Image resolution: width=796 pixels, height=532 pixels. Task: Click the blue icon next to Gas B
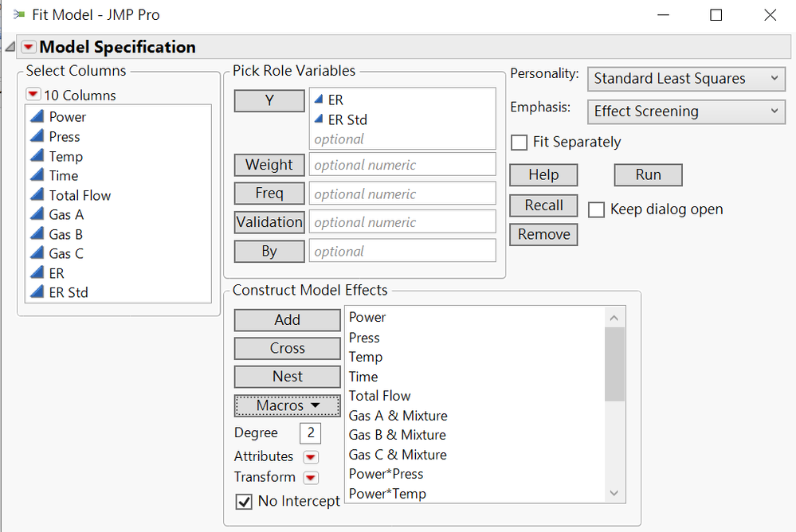[37, 234]
